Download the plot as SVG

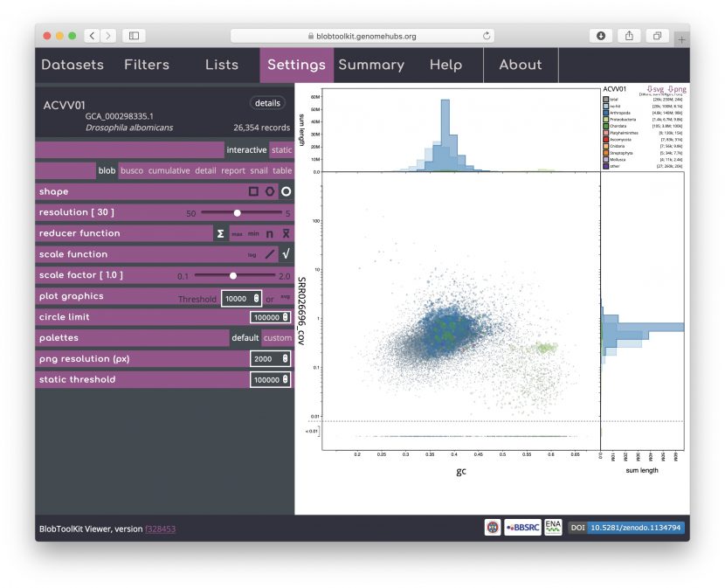click(658, 89)
